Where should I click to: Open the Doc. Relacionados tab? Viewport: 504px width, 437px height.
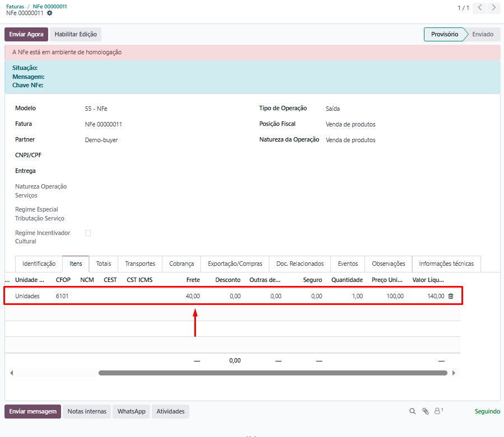click(300, 264)
